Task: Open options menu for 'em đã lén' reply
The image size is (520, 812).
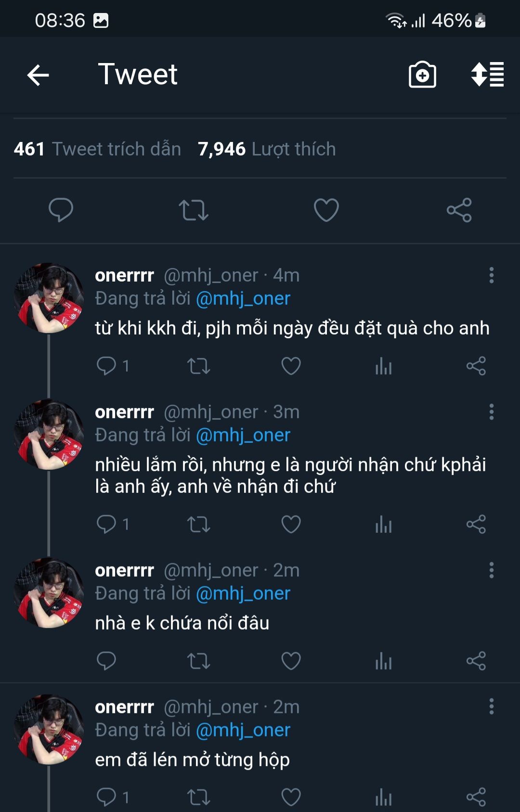Action: click(x=491, y=707)
